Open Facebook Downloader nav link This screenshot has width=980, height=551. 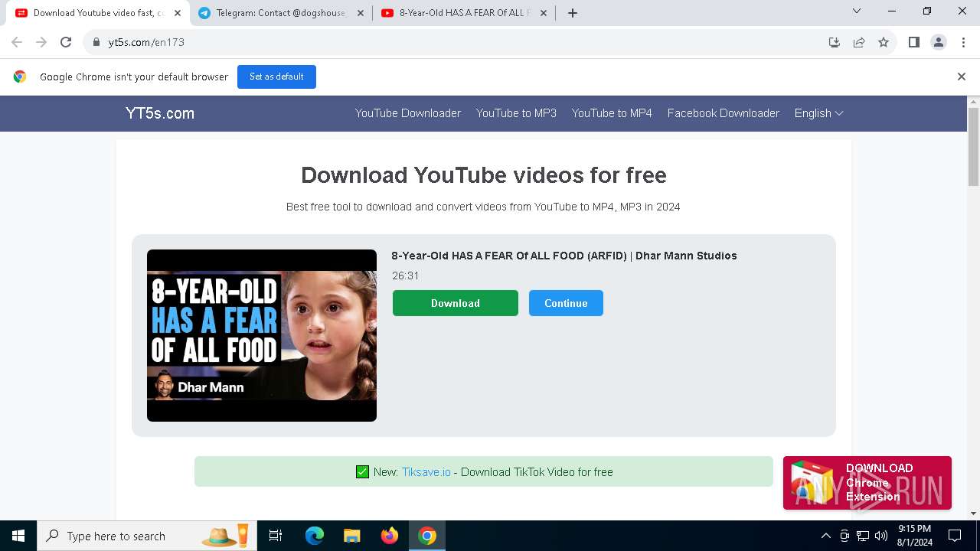pyautogui.click(x=724, y=113)
